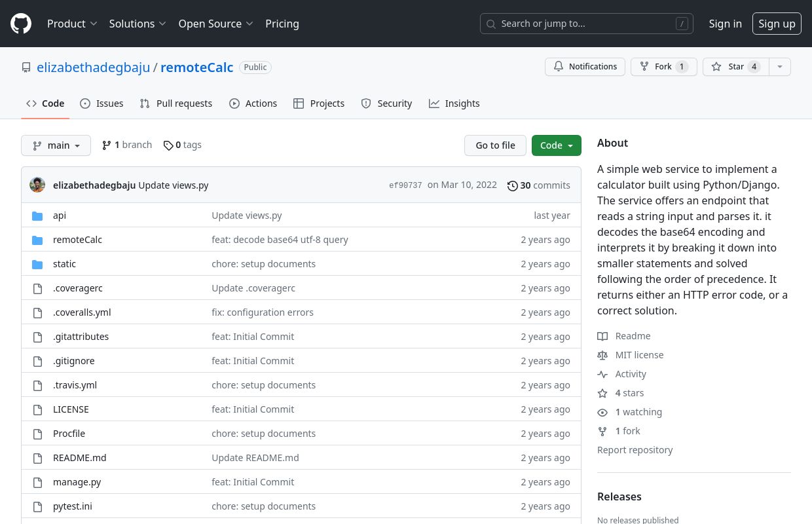The image size is (812, 524).
Task: Open the Readme link in About
Action: (x=624, y=336)
